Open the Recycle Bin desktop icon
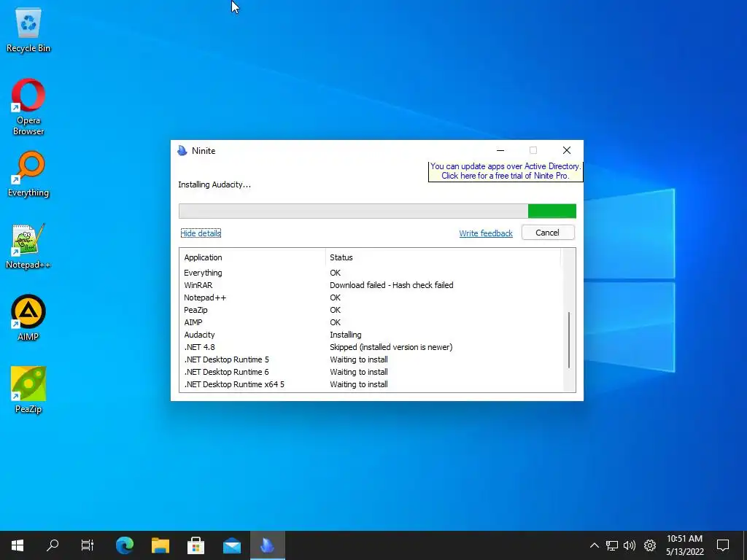This screenshot has width=747, height=560. [x=28, y=31]
